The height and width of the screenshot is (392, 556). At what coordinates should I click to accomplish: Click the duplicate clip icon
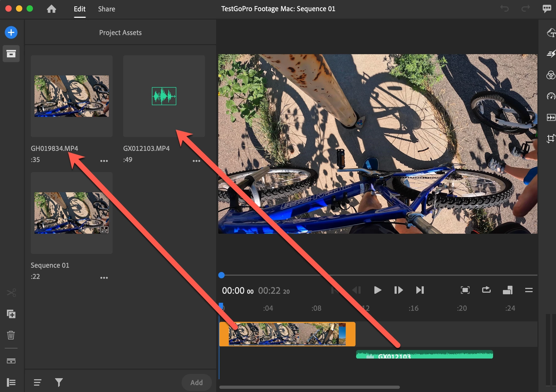point(11,314)
